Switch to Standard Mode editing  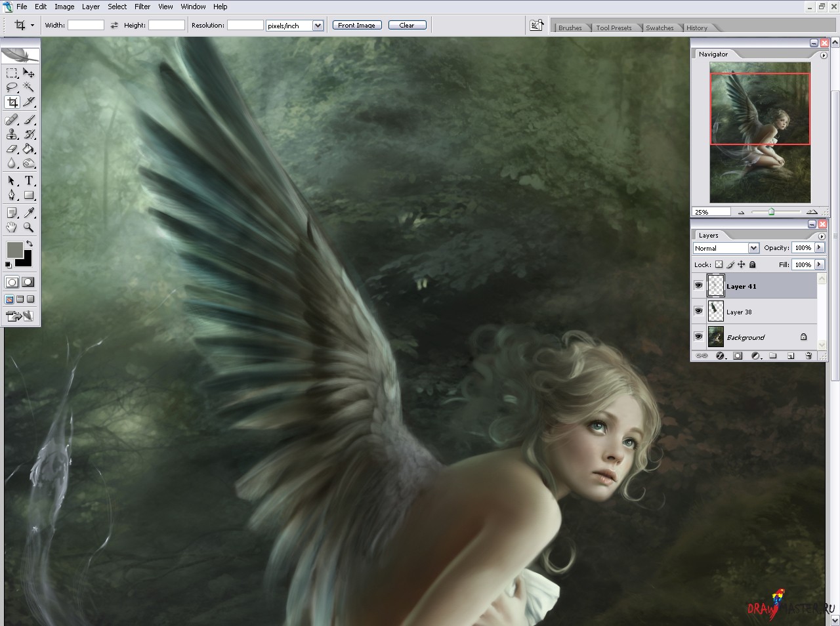(x=12, y=282)
